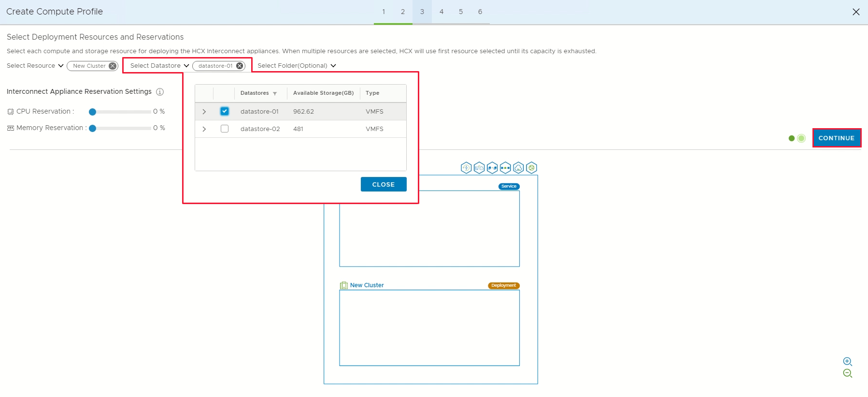Uncheck the datastore-01 checkbox
The width and height of the screenshot is (868, 397).
[x=225, y=111]
